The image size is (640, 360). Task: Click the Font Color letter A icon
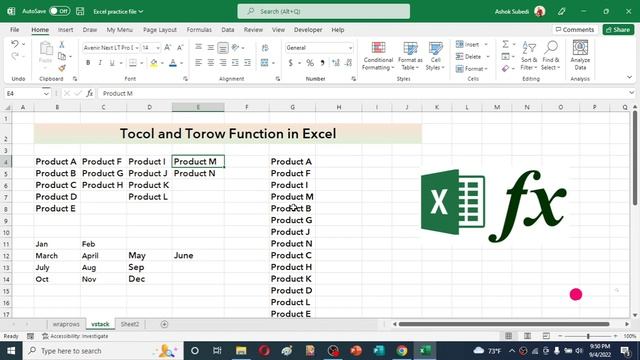173,63
